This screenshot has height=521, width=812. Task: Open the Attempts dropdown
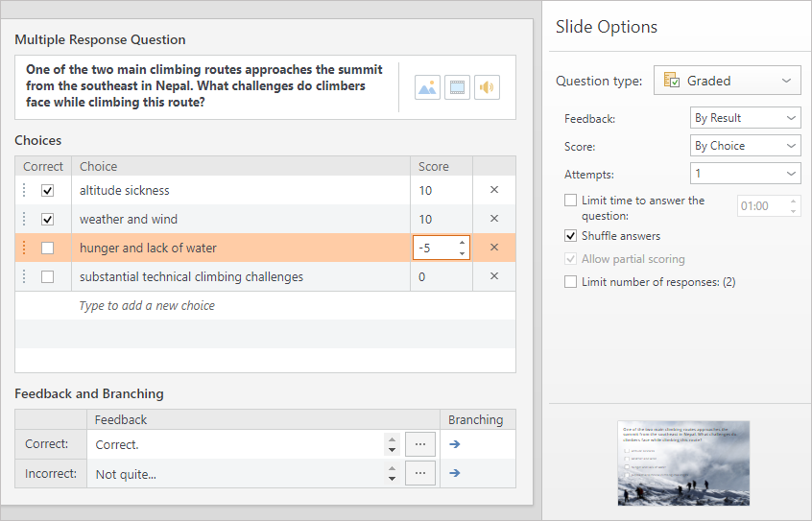tap(745, 174)
